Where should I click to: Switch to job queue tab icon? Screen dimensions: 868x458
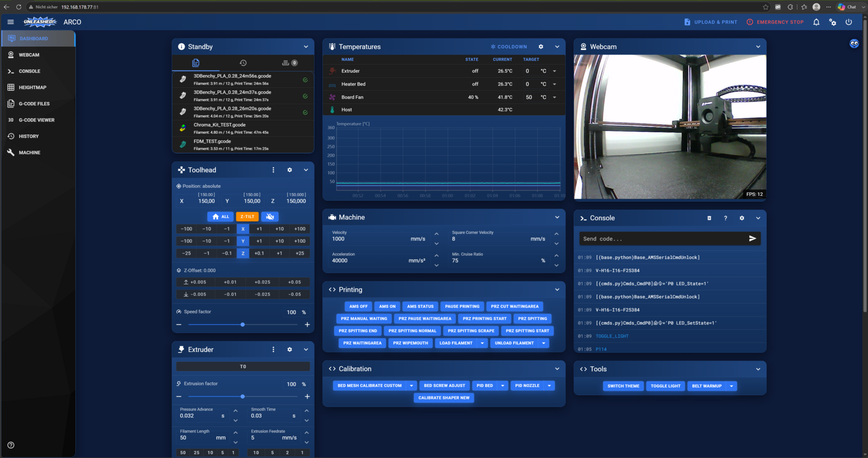coord(290,63)
